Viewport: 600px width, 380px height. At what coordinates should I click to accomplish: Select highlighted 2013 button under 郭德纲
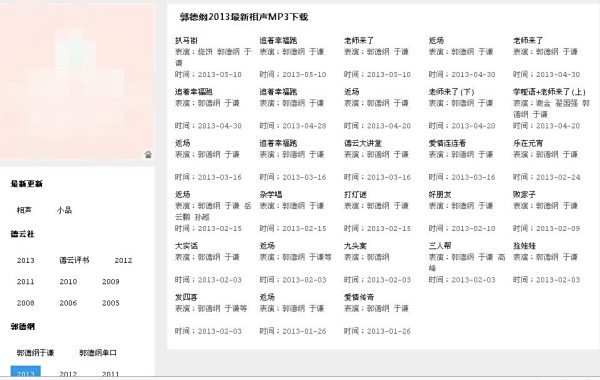tap(26, 372)
